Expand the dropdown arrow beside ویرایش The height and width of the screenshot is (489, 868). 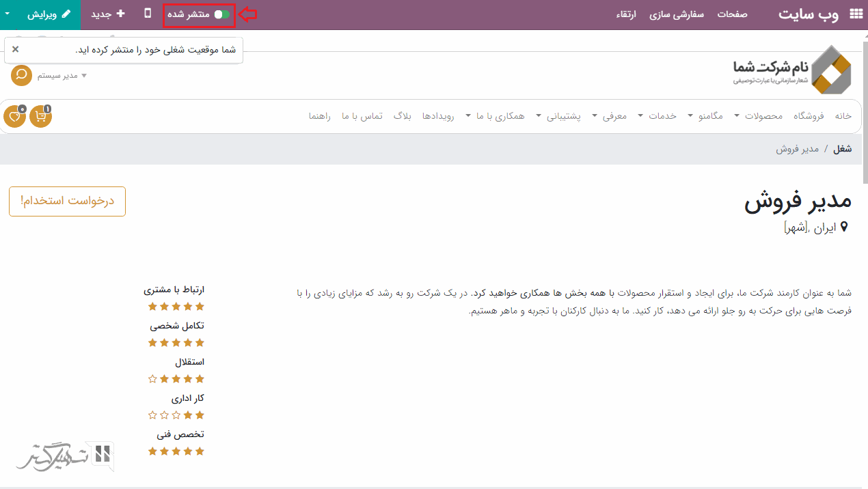pos(8,14)
